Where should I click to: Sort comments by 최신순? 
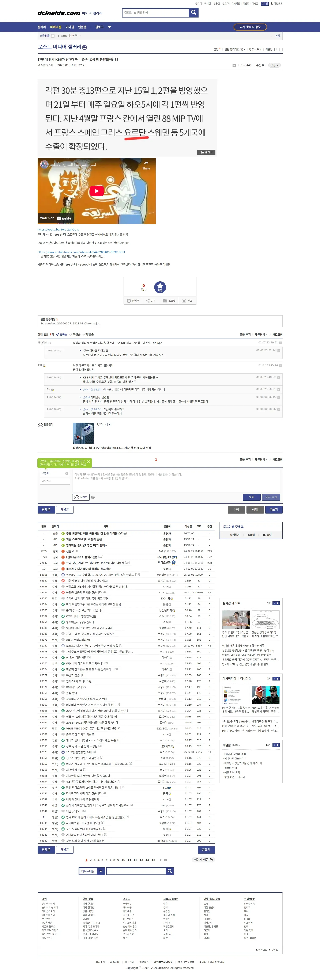(75, 334)
